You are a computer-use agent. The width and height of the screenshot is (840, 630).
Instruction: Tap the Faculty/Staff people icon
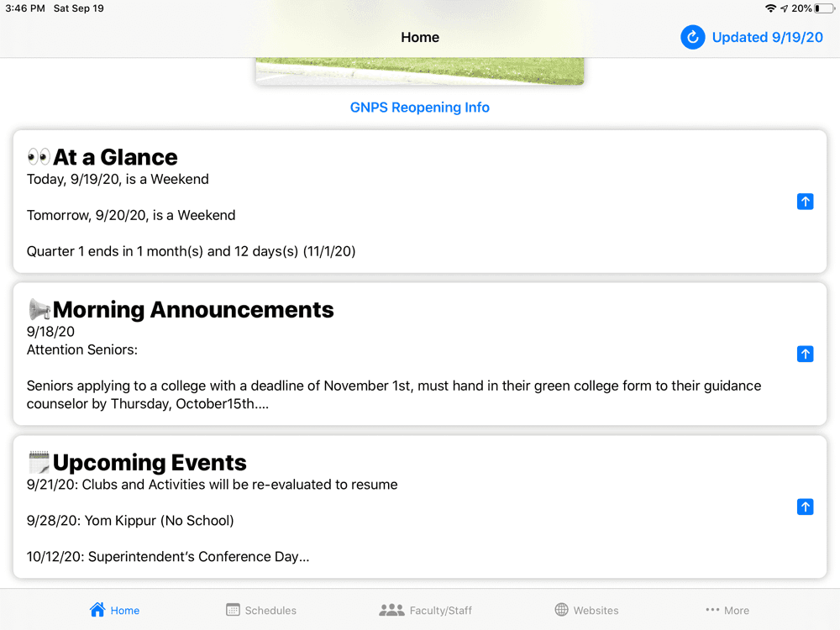point(391,610)
